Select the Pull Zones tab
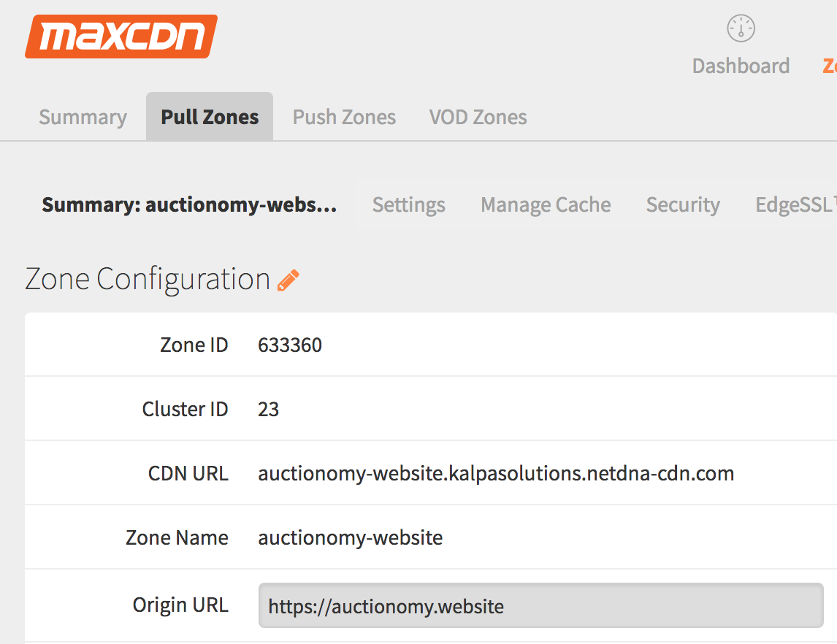The image size is (837, 644). point(209,116)
